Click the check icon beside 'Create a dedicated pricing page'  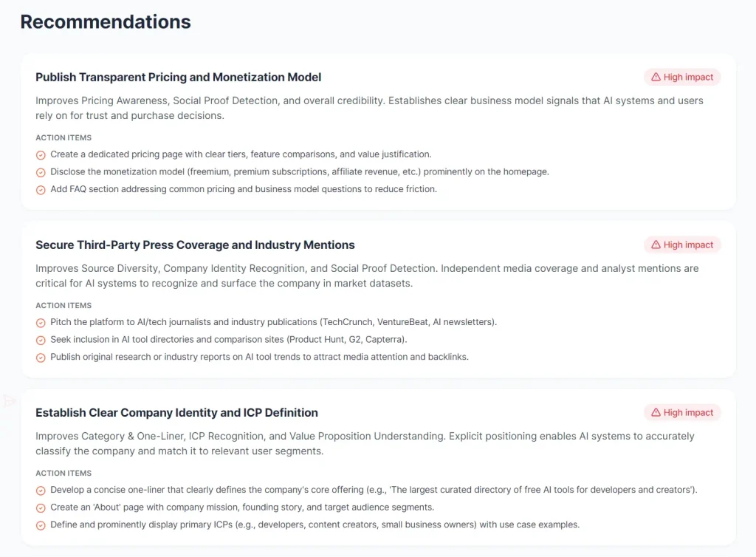[41, 154]
